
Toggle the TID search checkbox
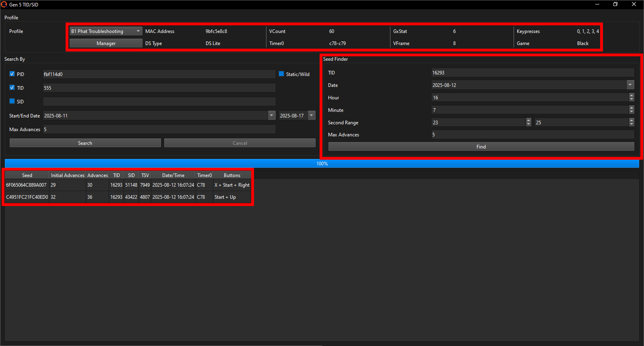tap(12, 88)
